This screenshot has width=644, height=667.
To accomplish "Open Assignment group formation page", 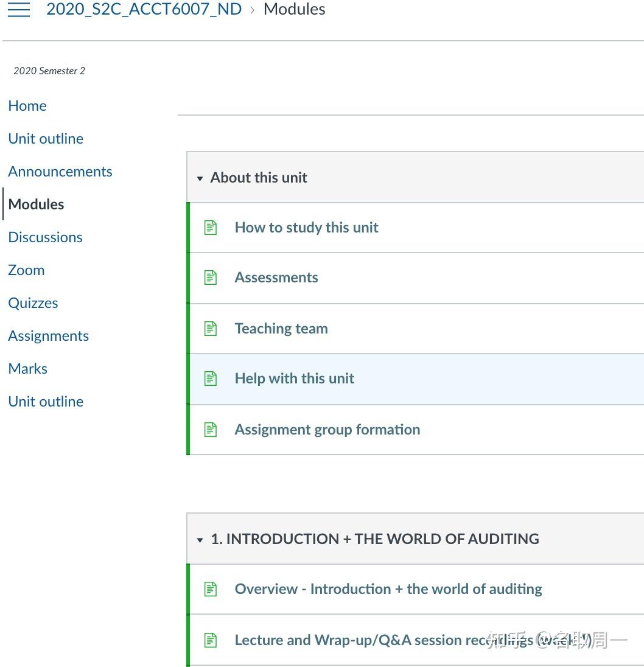I will point(327,430).
